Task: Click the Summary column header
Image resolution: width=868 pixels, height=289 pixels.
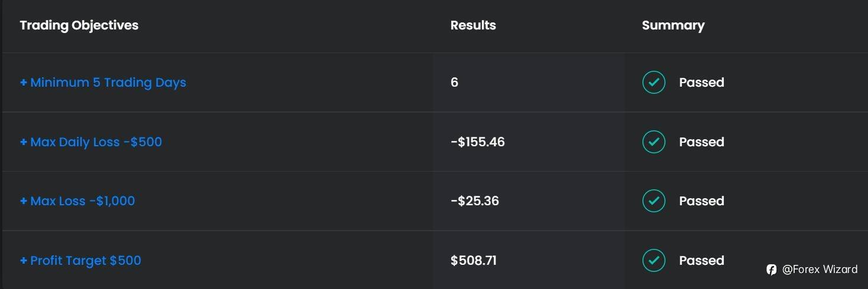Action: [x=673, y=25]
